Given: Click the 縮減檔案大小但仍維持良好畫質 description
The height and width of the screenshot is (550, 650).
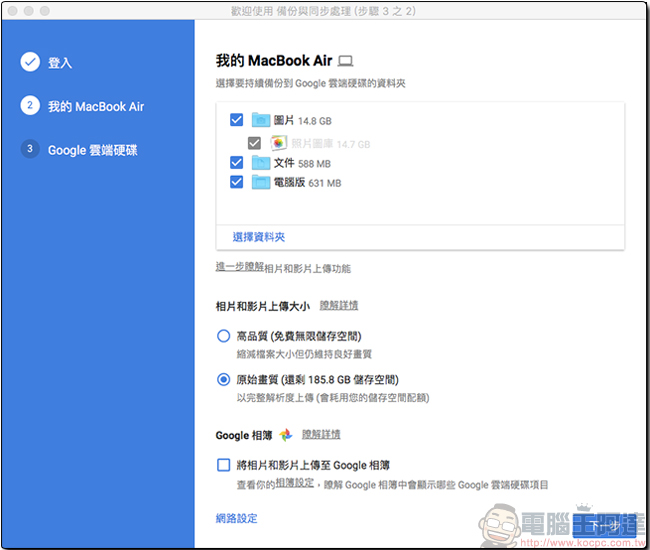Looking at the screenshot, I should [x=304, y=354].
